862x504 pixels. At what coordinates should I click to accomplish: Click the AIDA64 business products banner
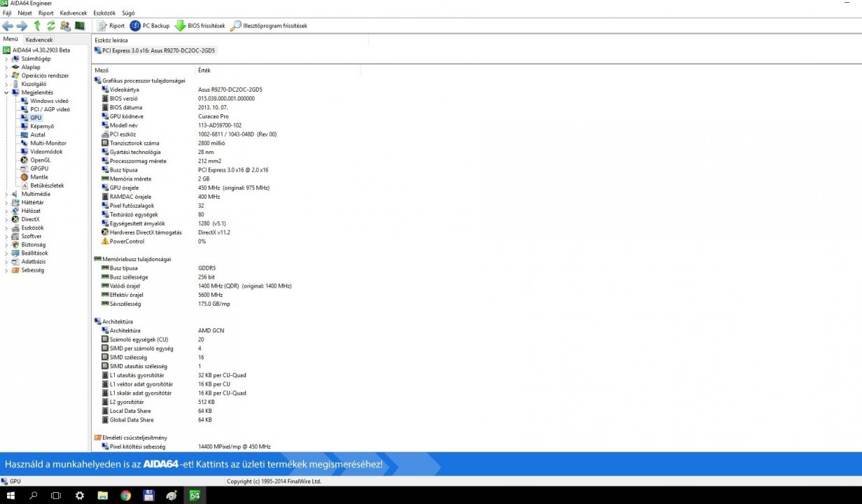pyautogui.click(x=431, y=464)
